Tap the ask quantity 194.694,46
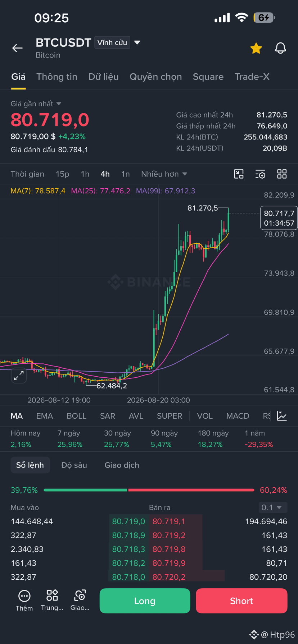The height and width of the screenshot is (644, 298). (266, 521)
